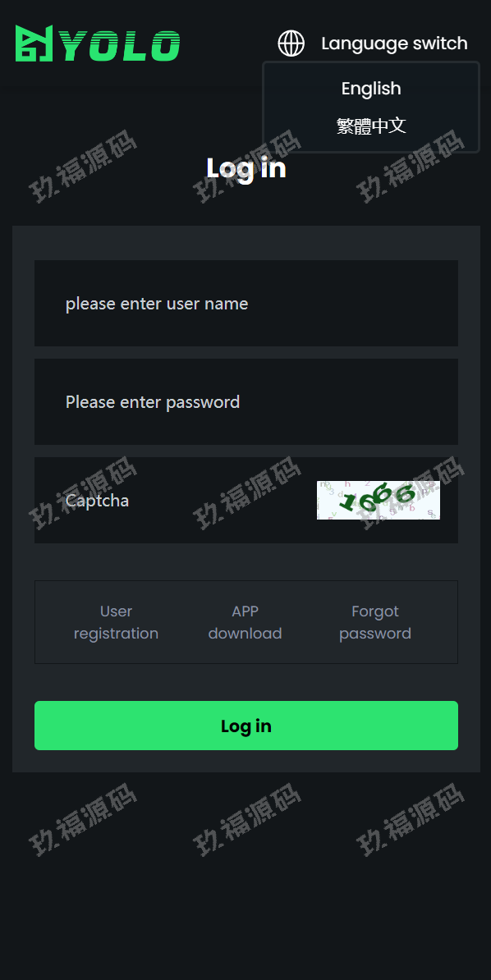Submit with the green Log in button
This screenshot has height=980, width=491.
[x=245, y=726]
